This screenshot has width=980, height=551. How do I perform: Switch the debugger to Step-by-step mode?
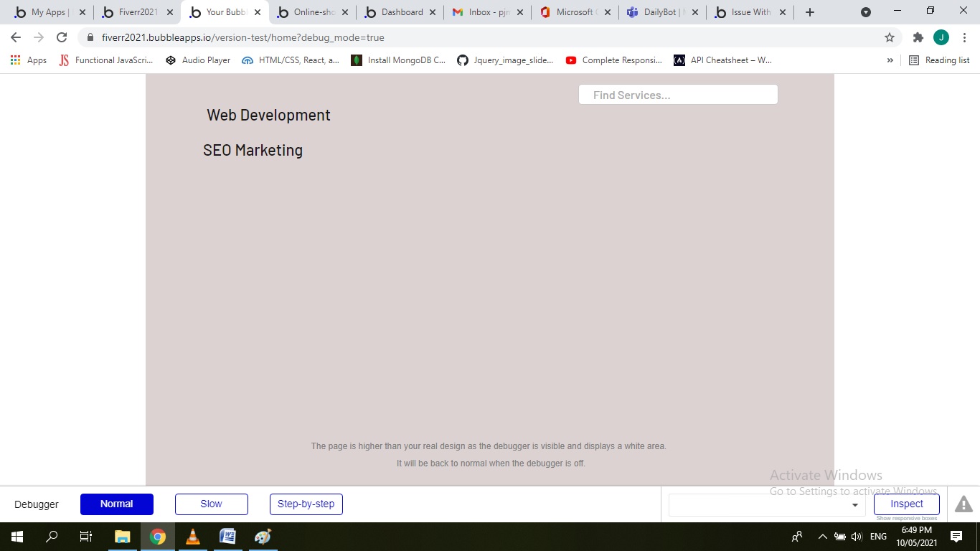pos(306,504)
